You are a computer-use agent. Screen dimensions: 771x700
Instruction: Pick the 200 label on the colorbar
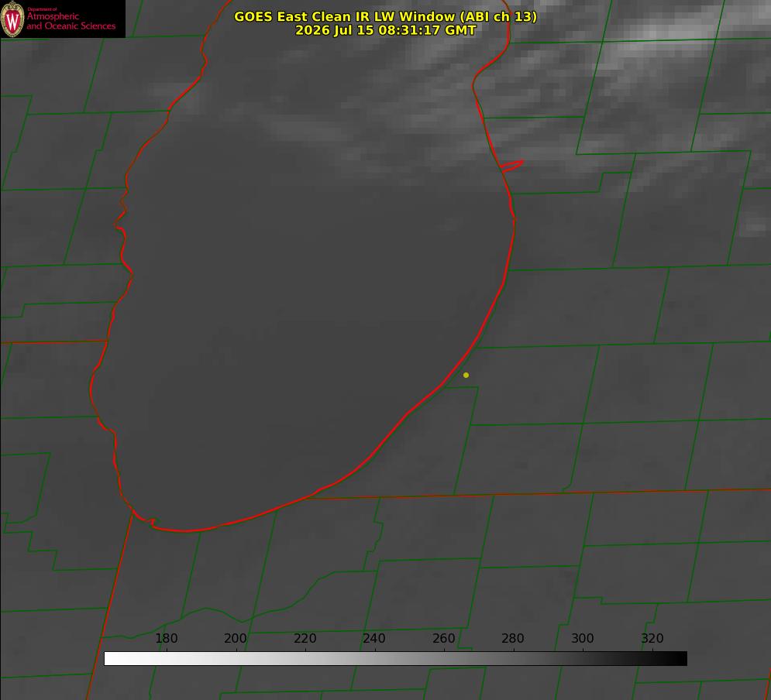pyautogui.click(x=236, y=638)
